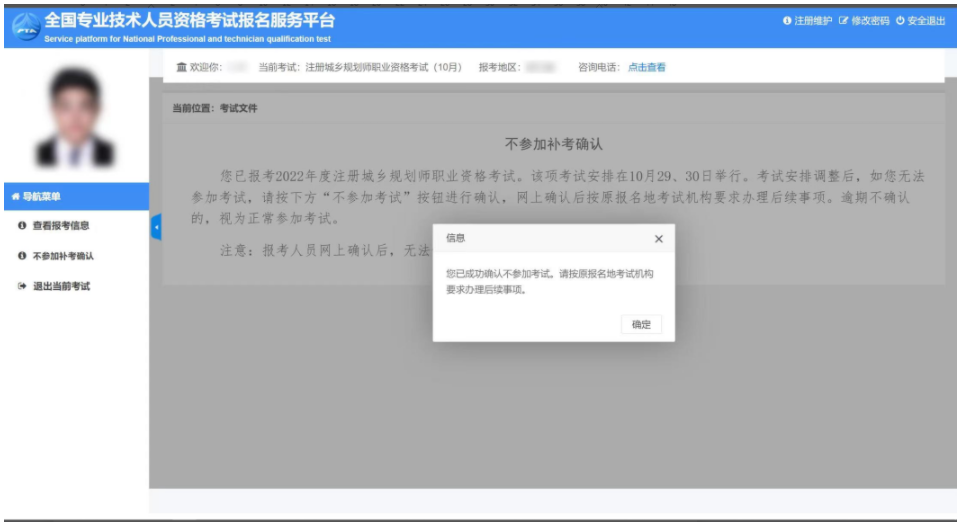
Task: Click the user profile photo
Action: [x=75, y=118]
